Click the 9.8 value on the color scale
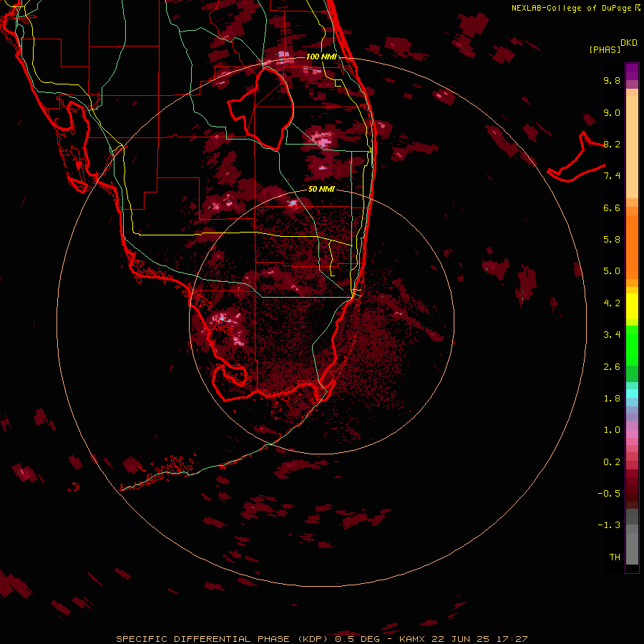644x644 pixels. (612, 80)
